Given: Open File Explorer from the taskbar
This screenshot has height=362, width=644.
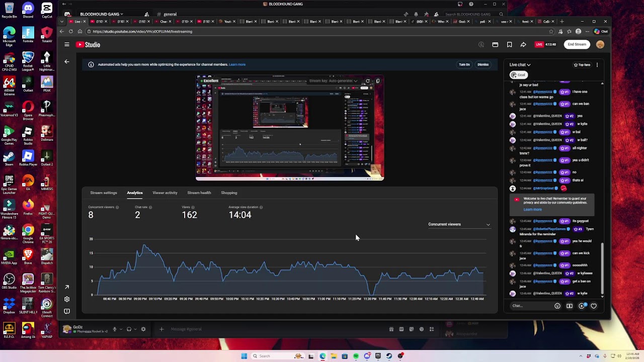Looking at the screenshot, I should point(333,356).
